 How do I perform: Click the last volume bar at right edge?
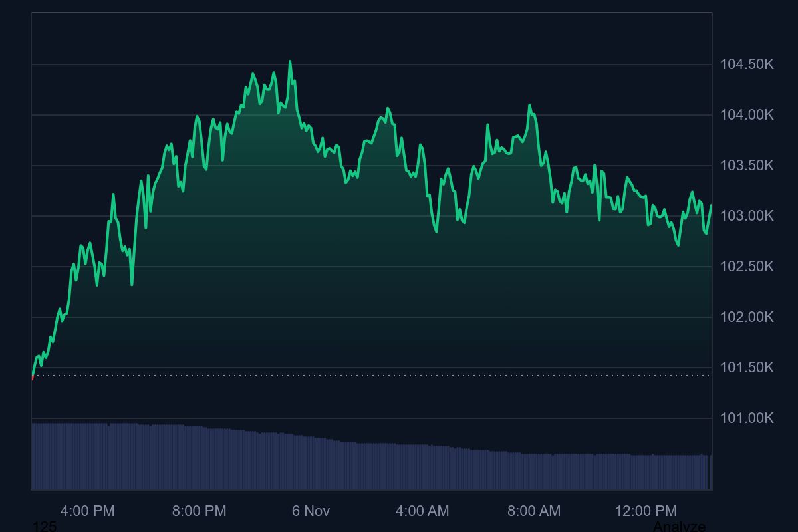click(711, 472)
